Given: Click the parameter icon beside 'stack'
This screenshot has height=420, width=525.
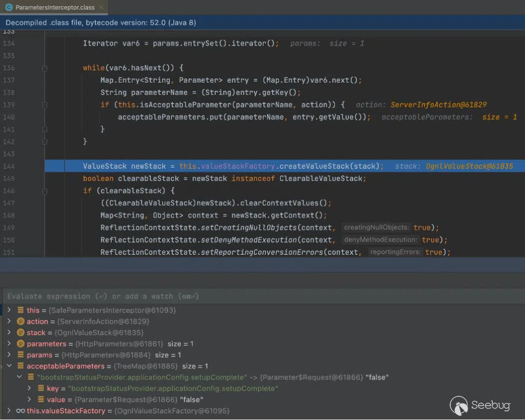Looking at the screenshot, I should coord(21,333).
